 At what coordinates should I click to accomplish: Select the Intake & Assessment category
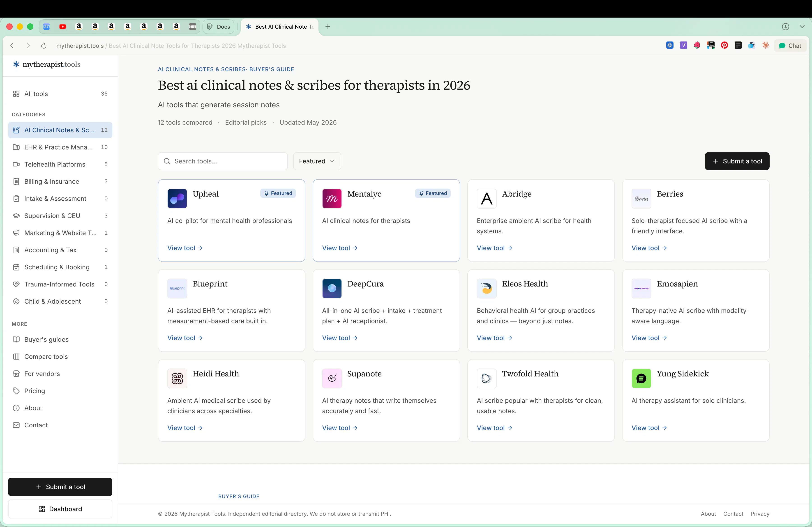tap(60, 198)
